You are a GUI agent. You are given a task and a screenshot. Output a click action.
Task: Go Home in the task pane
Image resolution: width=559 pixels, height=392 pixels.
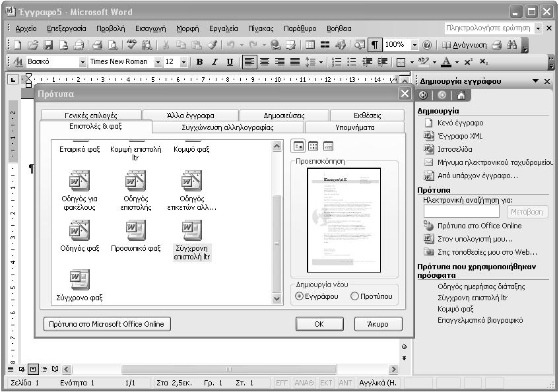[461, 95]
